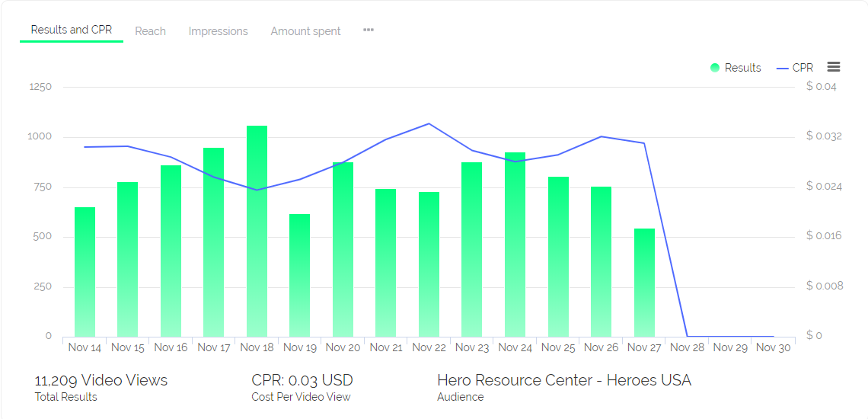Click the three-dots more tabs icon
Viewport: 868px width, 419px height.
(369, 30)
